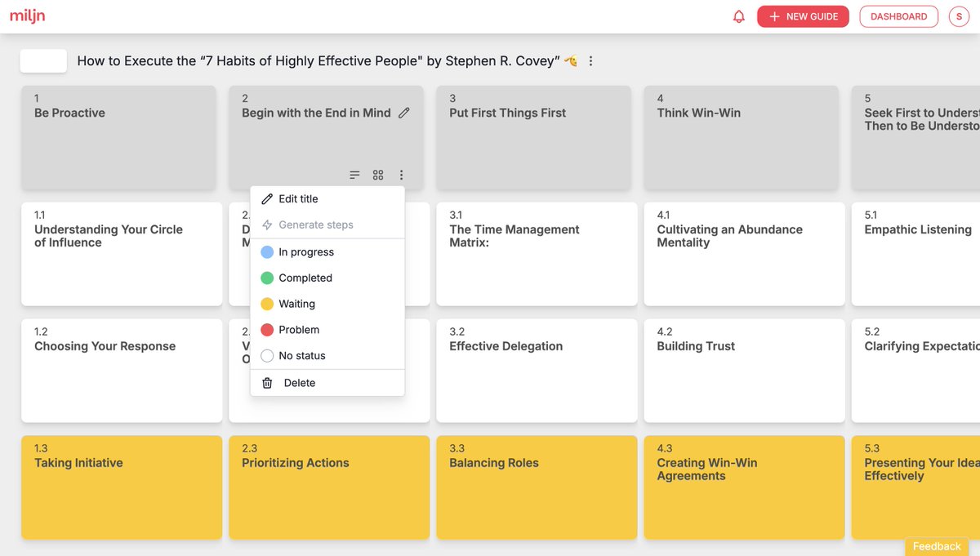This screenshot has height=556, width=980.
Task: Click the pointing hand emoji in title
Action: coord(571,60)
